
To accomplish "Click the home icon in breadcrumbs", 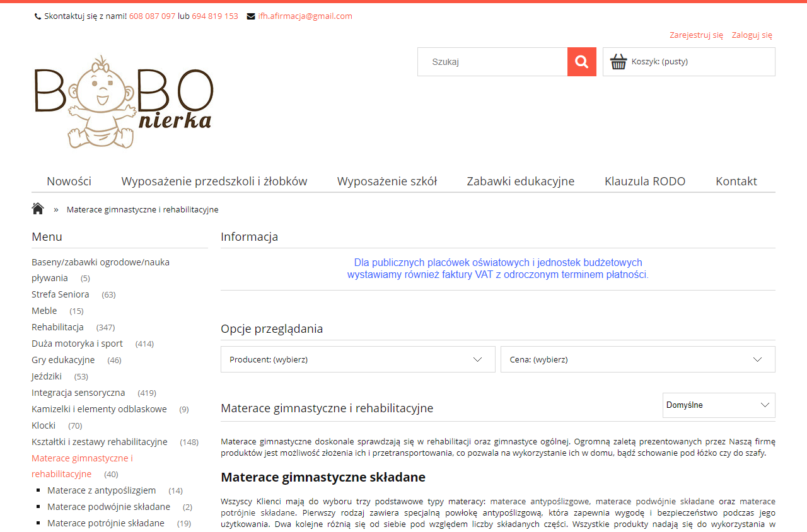I will pyautogui.click(x=37, y=208).
